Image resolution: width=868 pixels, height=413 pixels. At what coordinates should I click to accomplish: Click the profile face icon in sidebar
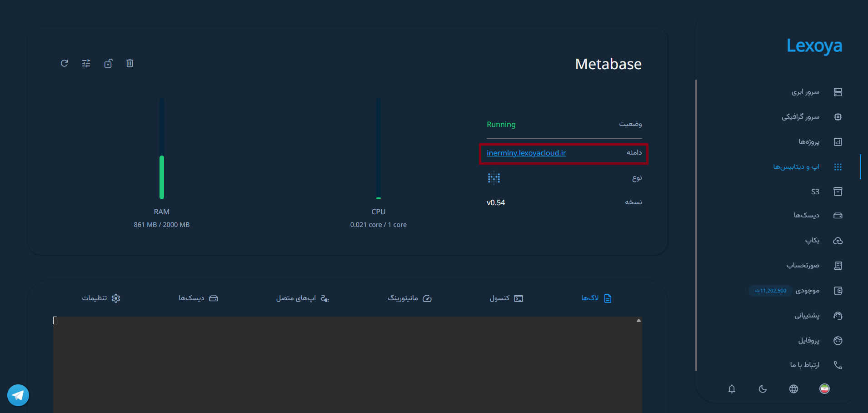838,341
